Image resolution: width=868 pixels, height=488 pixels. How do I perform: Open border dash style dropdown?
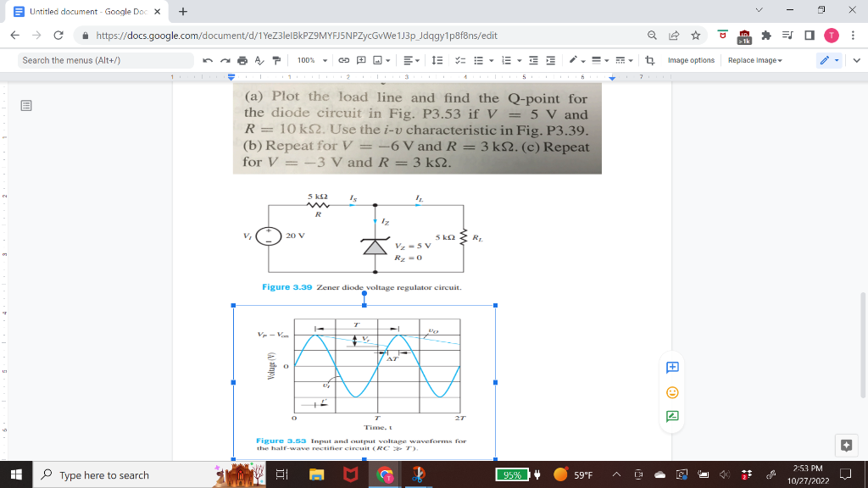[x=624, y=60]
